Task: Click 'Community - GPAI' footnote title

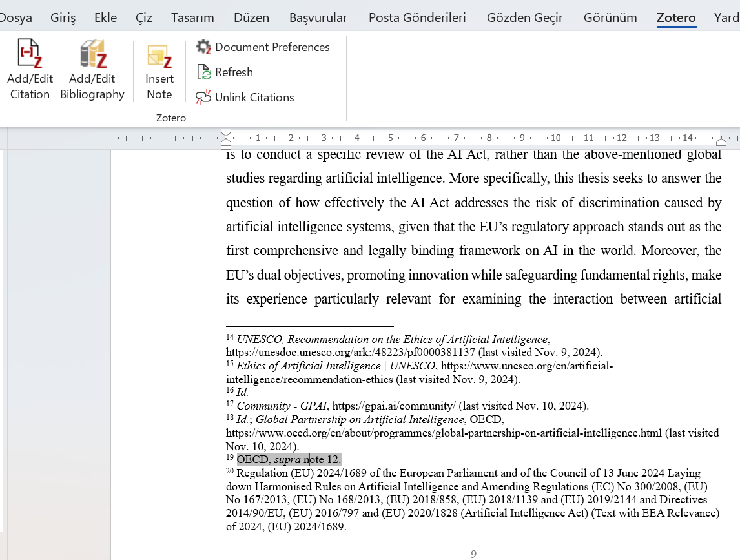Action: point(282,406)
